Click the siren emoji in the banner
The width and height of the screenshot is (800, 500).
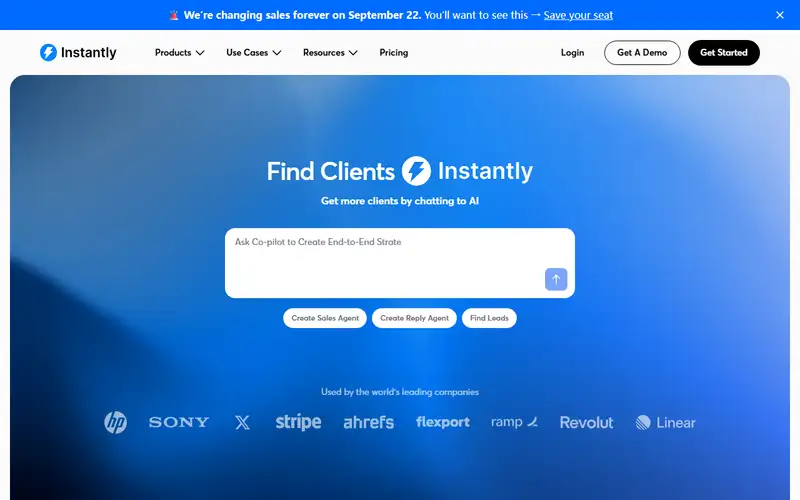[174, 15]
